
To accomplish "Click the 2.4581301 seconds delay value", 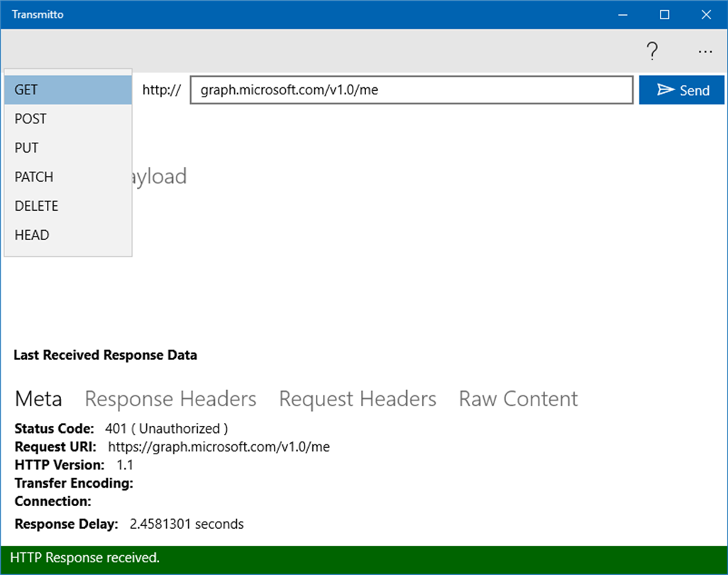I will (187, 524).
